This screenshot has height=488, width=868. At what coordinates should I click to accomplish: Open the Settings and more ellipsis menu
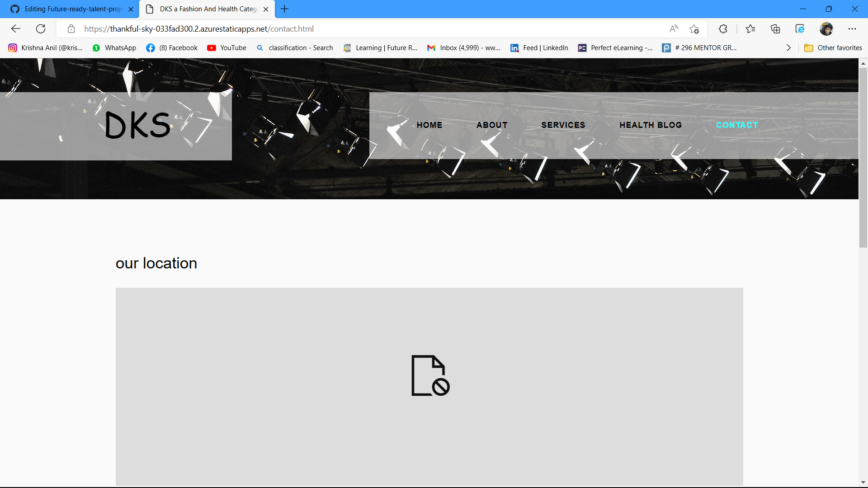point(852,29)
